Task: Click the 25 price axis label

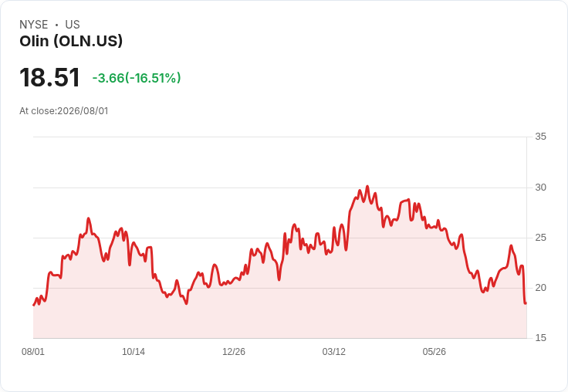Action: (x=540, y=238)
